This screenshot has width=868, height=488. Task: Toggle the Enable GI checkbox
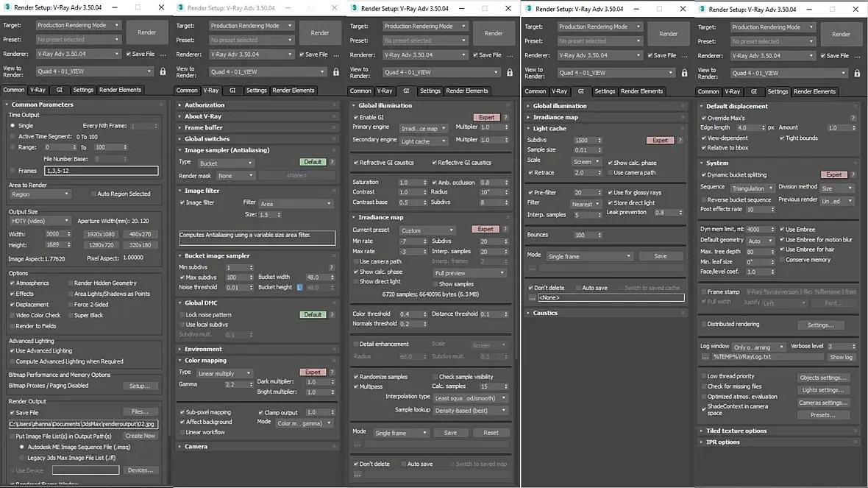pyautogui.click(x=356, y=118)
